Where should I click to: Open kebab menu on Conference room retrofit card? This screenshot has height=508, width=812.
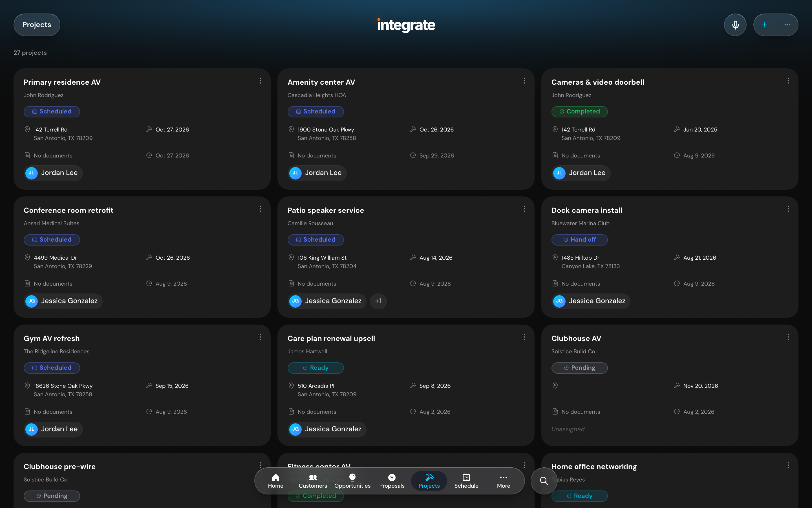[x=261, y=209]
